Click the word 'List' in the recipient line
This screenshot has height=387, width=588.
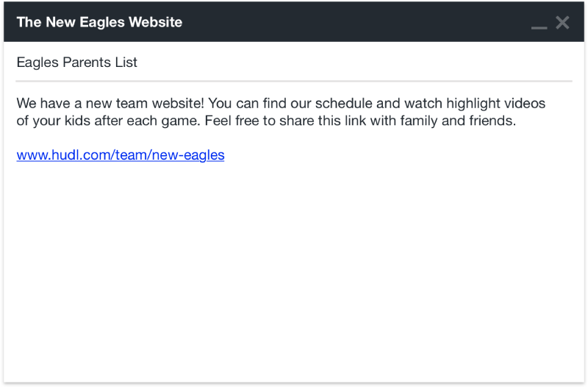(x=126, y=63)
